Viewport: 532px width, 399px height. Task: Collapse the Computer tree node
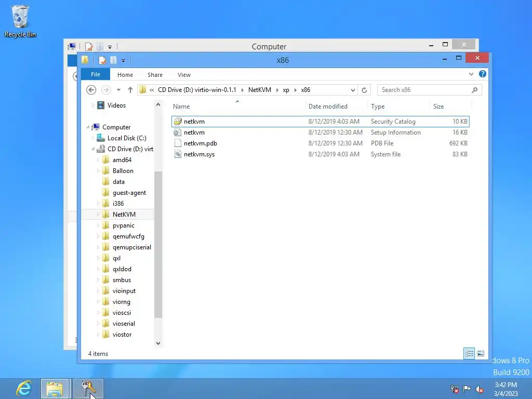click(88, 127)
